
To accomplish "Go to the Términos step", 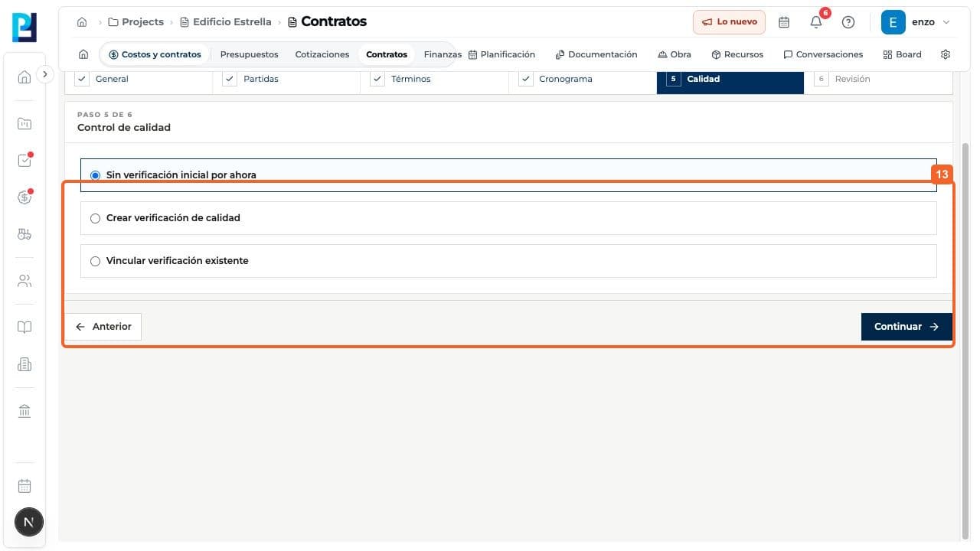I will (434, 79).
